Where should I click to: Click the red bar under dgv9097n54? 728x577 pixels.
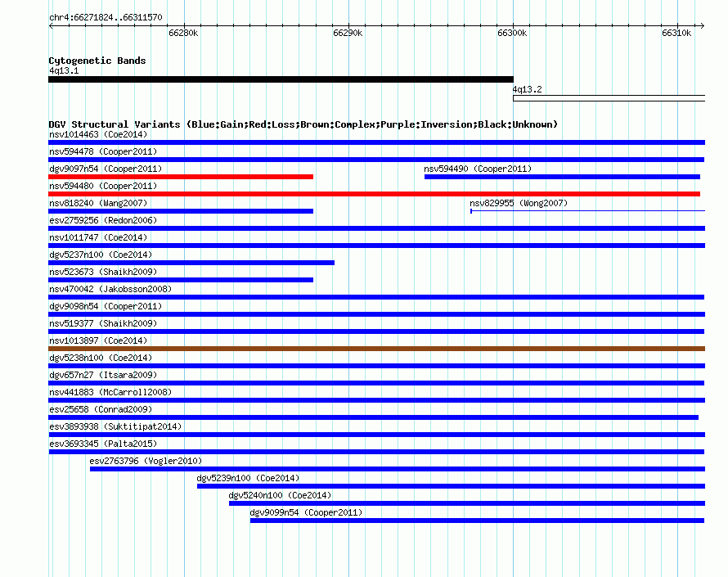coord(181,177)
